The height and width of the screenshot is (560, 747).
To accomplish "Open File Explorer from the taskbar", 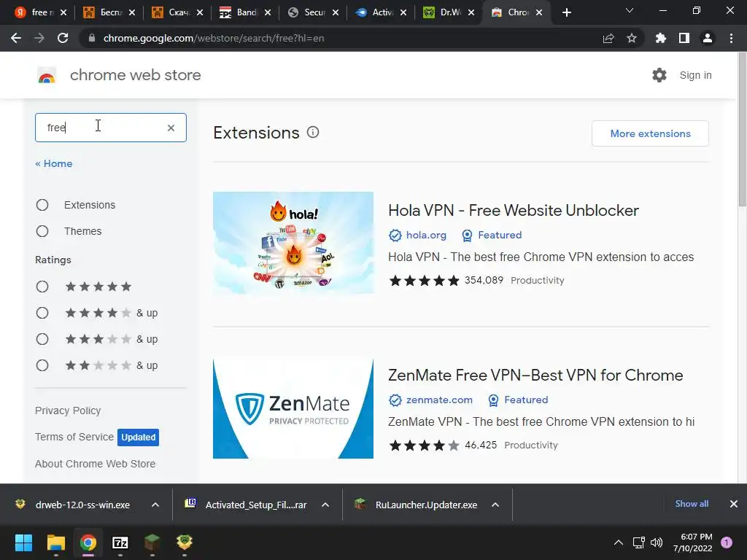I will (x=55, y=542).
